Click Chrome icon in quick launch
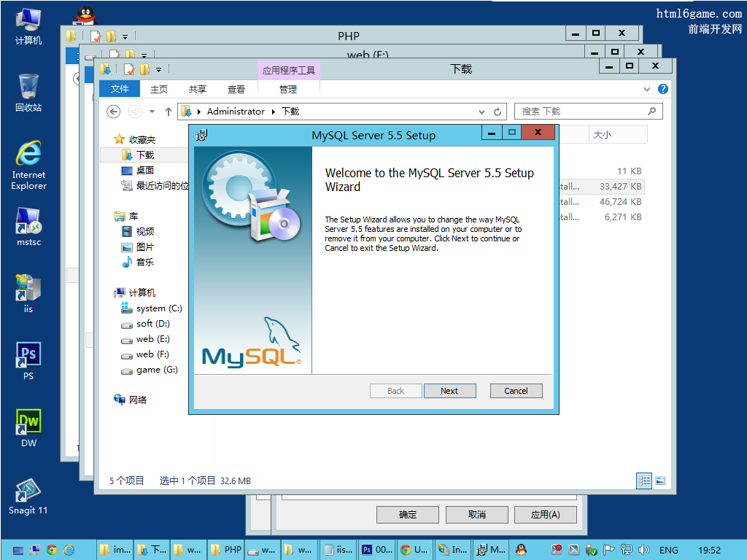The width and height of the screenshot is (747, 560). pos(52,550)
